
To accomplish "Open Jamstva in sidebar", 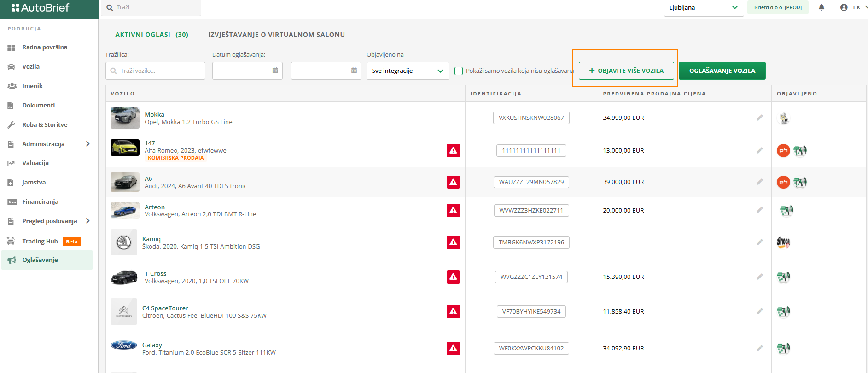I will tap(34, 182).
